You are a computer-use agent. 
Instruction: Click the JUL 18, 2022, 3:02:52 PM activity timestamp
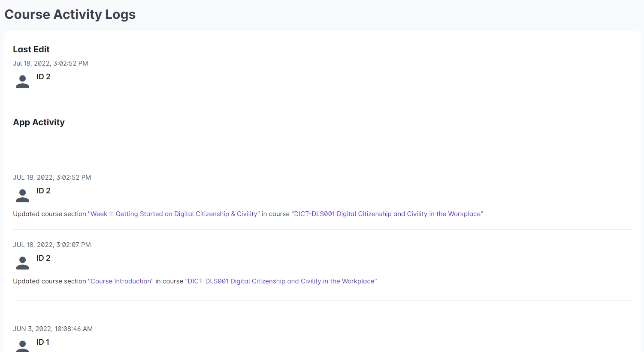52,178
